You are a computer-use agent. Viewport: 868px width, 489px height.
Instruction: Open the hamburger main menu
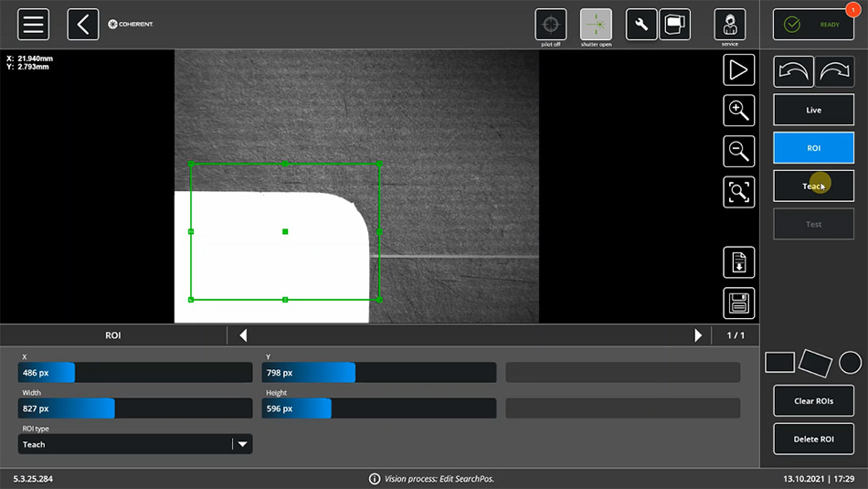pos(34,25)
